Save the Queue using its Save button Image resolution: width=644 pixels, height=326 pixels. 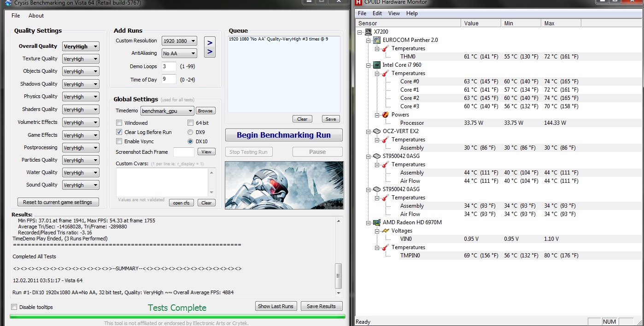331,119
